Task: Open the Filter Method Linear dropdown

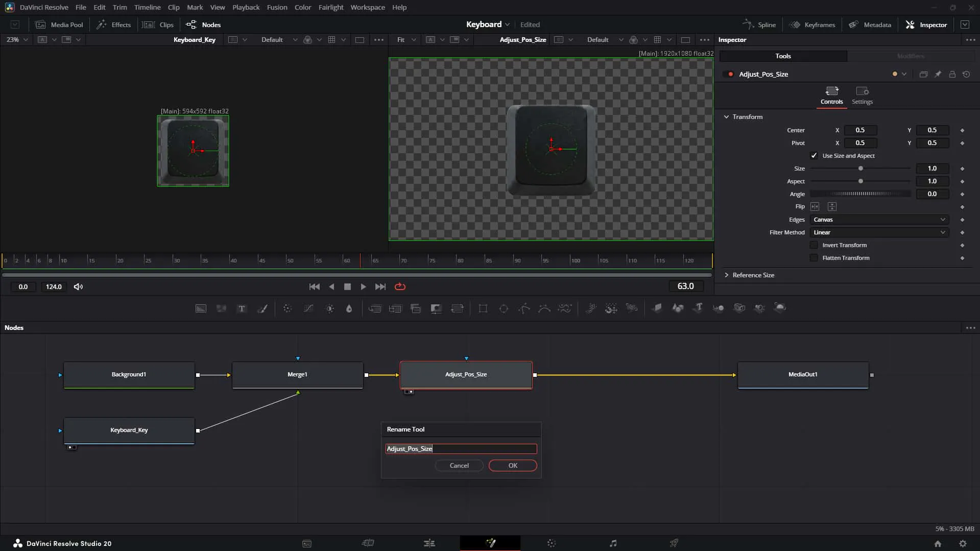Action: tap(879, 232)
